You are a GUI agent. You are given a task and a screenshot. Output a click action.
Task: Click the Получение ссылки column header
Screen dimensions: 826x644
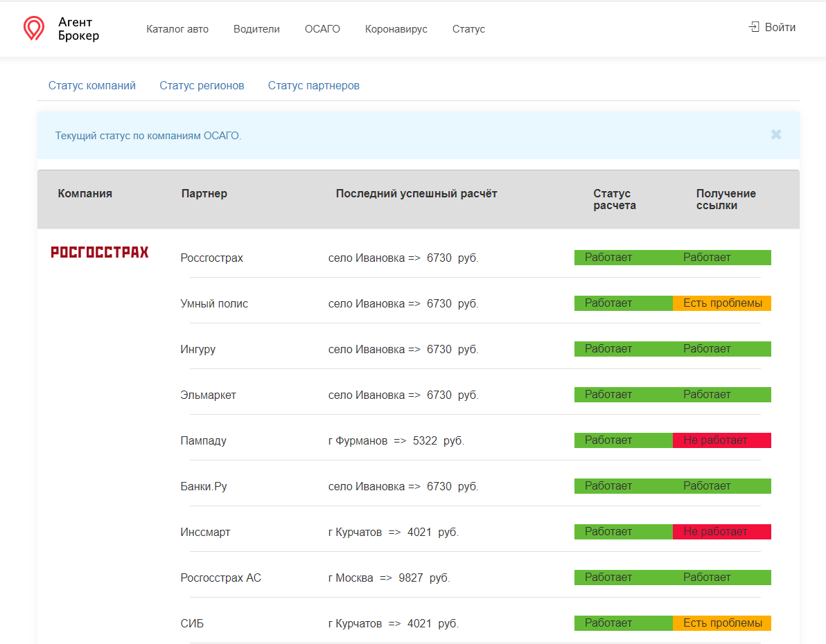point(726,199)
